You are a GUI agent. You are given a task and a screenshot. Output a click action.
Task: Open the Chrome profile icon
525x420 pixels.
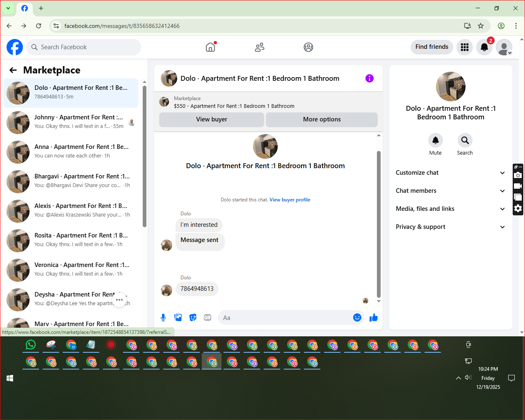[x=501, y=26]
